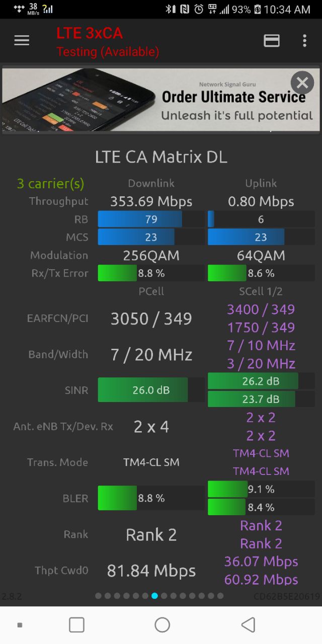Tap the Android home circle button

click(162, 625)
